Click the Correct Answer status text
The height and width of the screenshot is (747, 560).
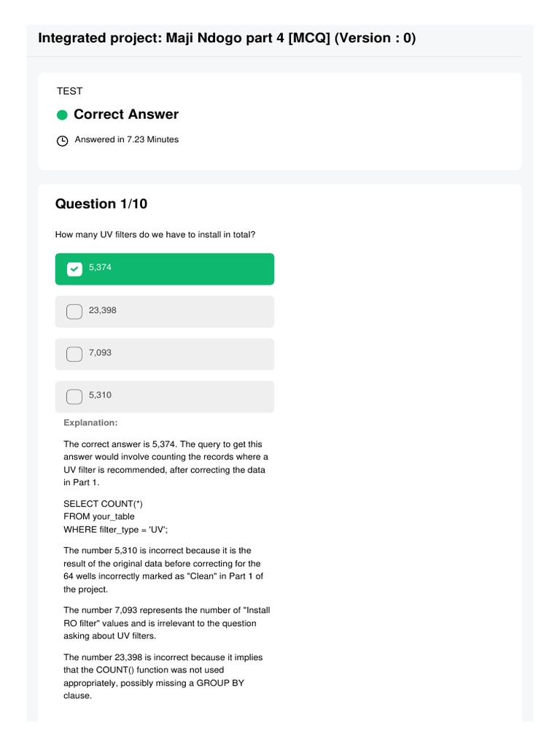click(126, 115)
